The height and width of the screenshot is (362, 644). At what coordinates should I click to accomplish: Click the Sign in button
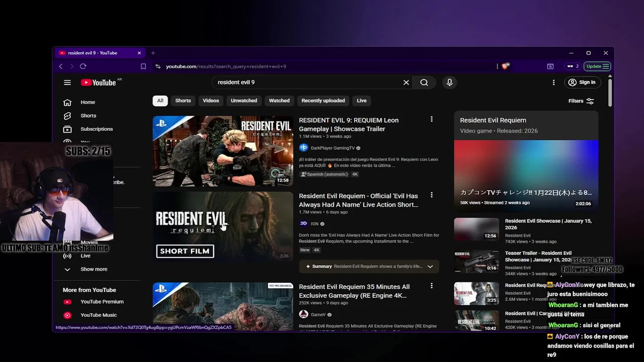tap(582, 82)
